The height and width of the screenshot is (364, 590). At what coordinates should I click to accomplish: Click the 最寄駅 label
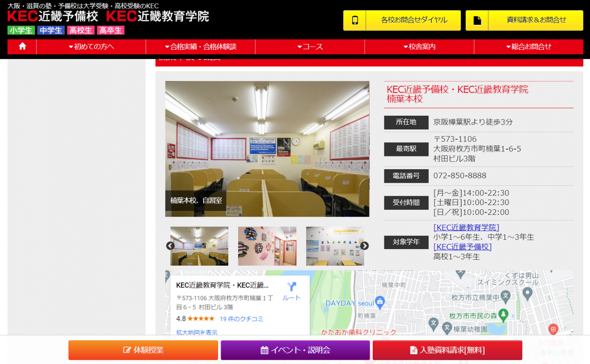click(406, 149)
